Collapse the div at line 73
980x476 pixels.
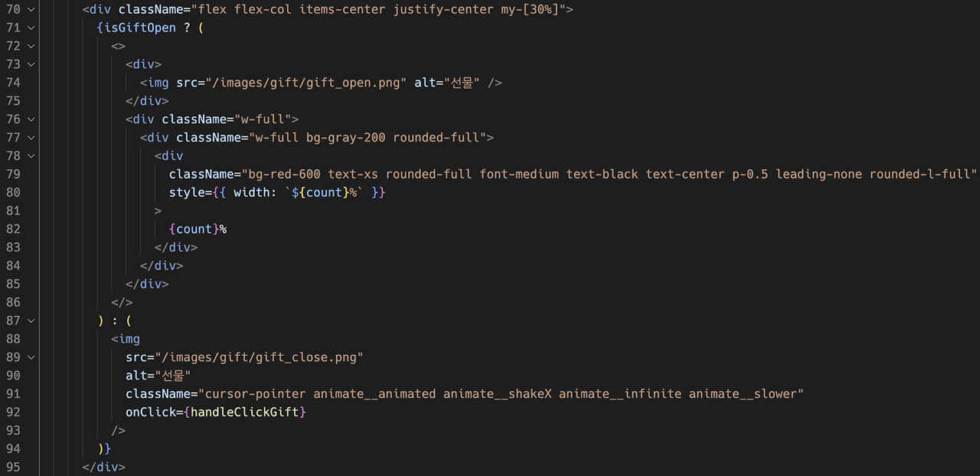tap(31, 64)
